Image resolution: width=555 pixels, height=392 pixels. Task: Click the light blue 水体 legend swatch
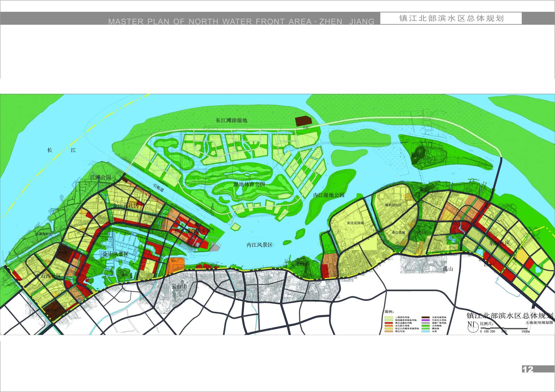point(426,331)
